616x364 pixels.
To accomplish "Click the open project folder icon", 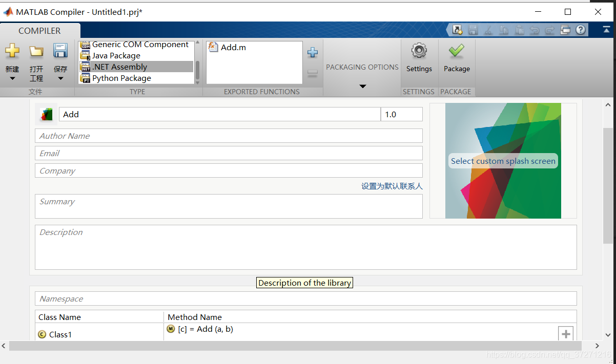I will (x=36, y=51).
